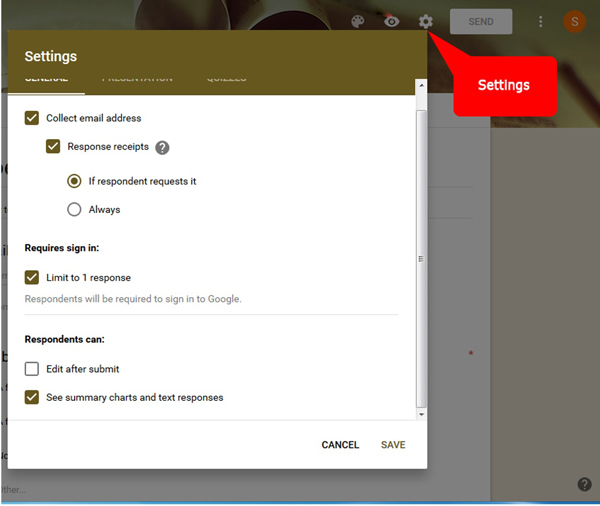This screenshot has height=506, width=600.
Task: Click the vertical scrollbar thumb in Settings dialog
Action: 421,259
